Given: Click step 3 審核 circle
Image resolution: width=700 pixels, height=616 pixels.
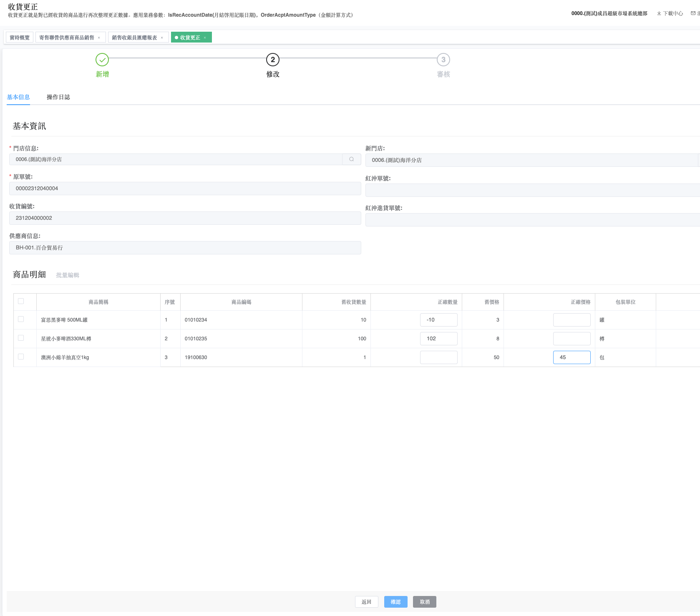Looking at the screenshot, I should (443, 60).
